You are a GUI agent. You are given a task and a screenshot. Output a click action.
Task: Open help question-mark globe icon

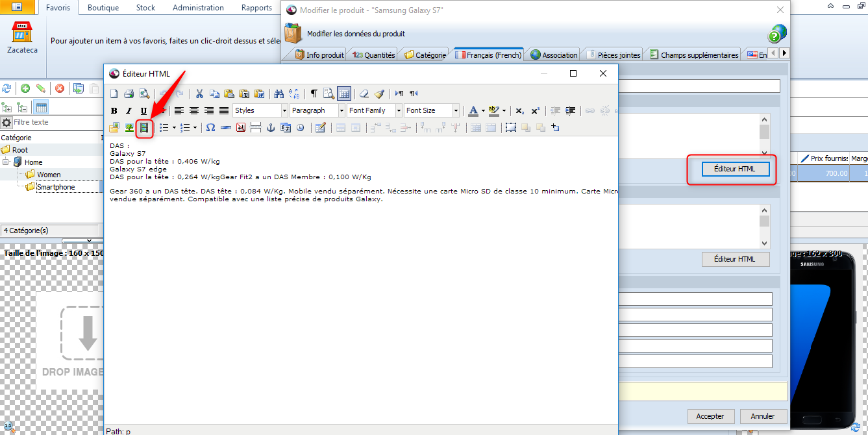pyautogui.click(x=777, y=34)
